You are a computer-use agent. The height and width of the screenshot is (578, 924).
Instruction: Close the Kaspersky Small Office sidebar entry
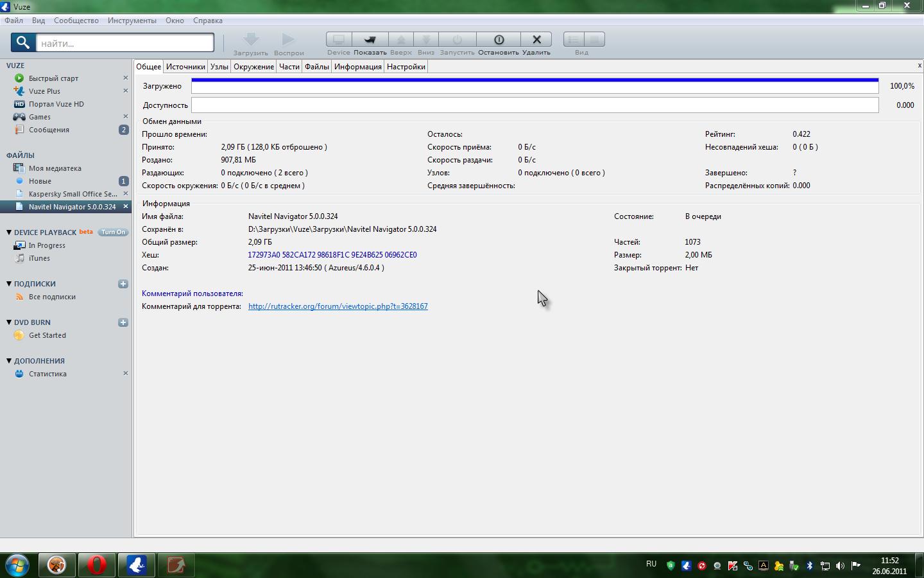[x=126, y=193]
